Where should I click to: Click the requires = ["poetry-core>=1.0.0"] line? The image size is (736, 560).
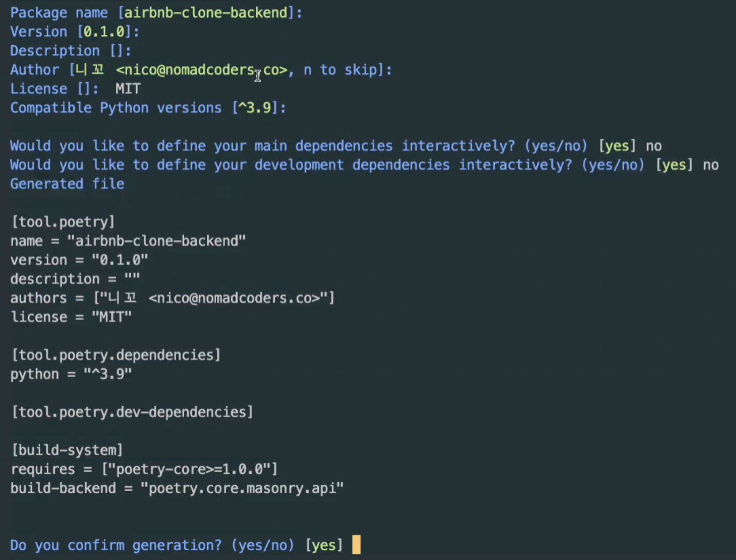pyautogui.click(x=144, y=469)
